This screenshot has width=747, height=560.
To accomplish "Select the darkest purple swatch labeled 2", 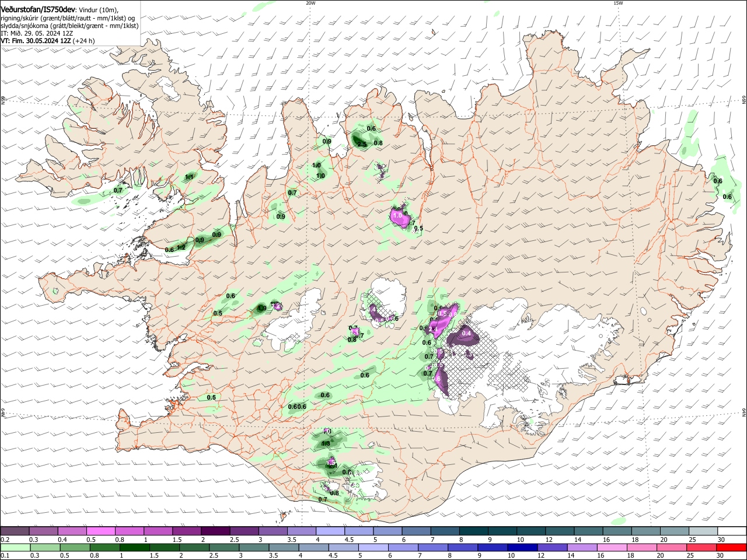I will [215, 531].
